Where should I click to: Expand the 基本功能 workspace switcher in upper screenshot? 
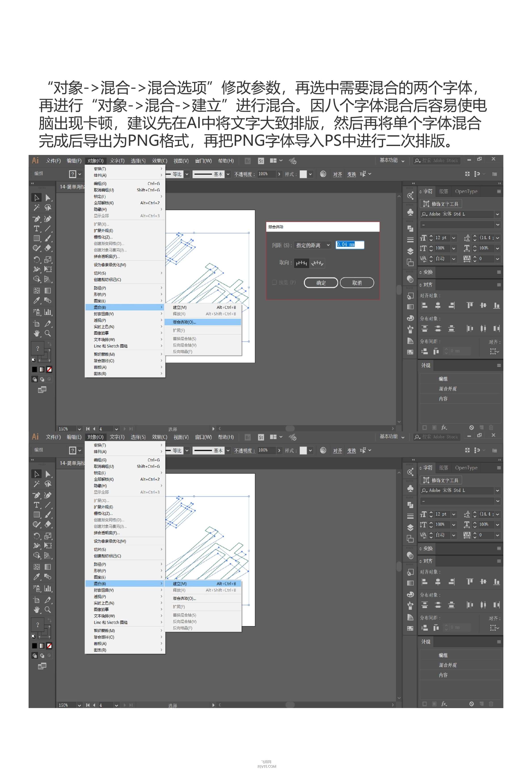[x=392, y=160]
